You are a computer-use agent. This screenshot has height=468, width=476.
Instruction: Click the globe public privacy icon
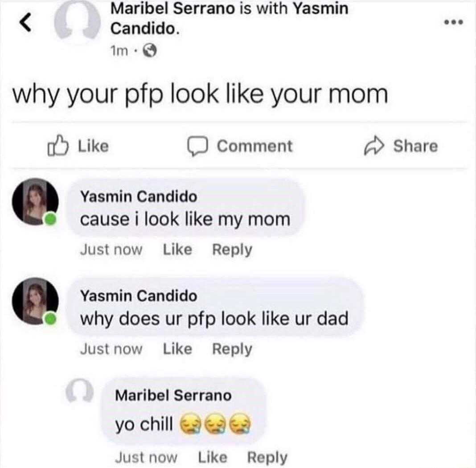[x=150, y=51]
